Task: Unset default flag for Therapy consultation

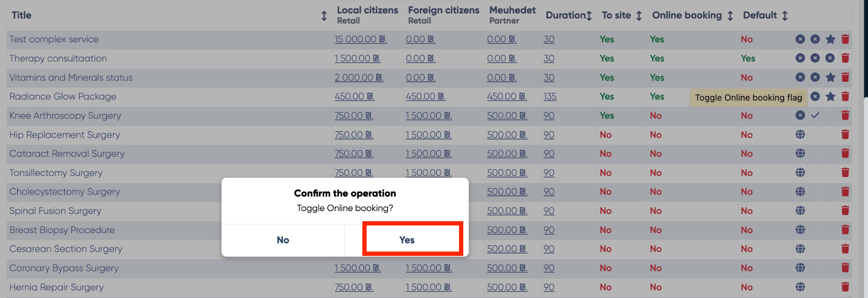Action: click(830, 58)
